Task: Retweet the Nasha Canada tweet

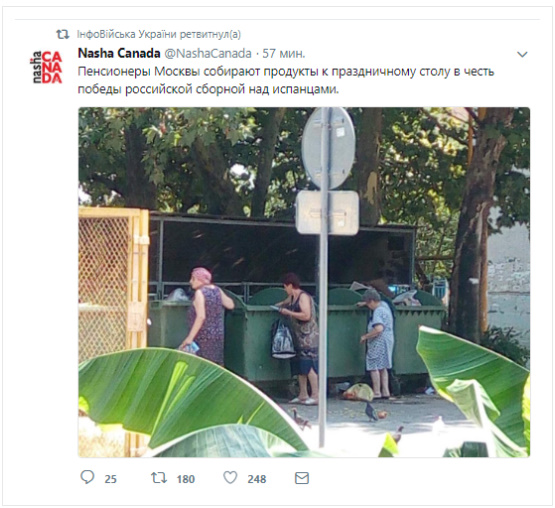Action: pyautogui.click(x=159, y=478)
